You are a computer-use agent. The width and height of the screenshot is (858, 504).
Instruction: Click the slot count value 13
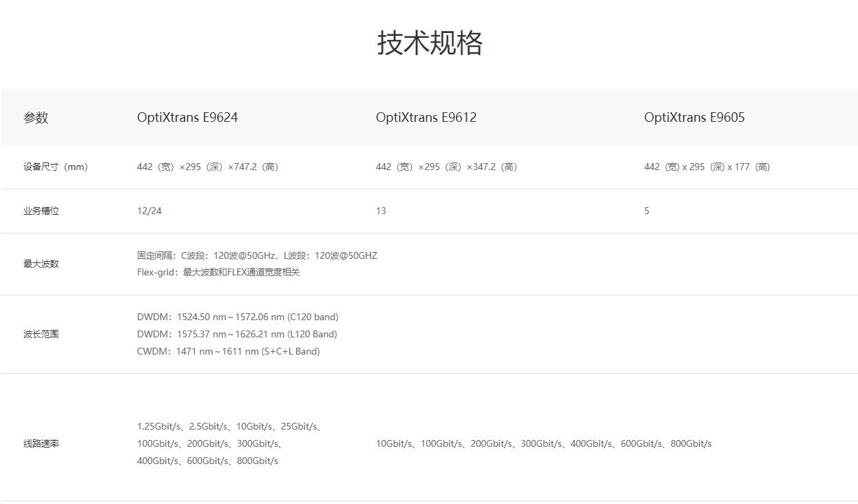click(381, 211)
